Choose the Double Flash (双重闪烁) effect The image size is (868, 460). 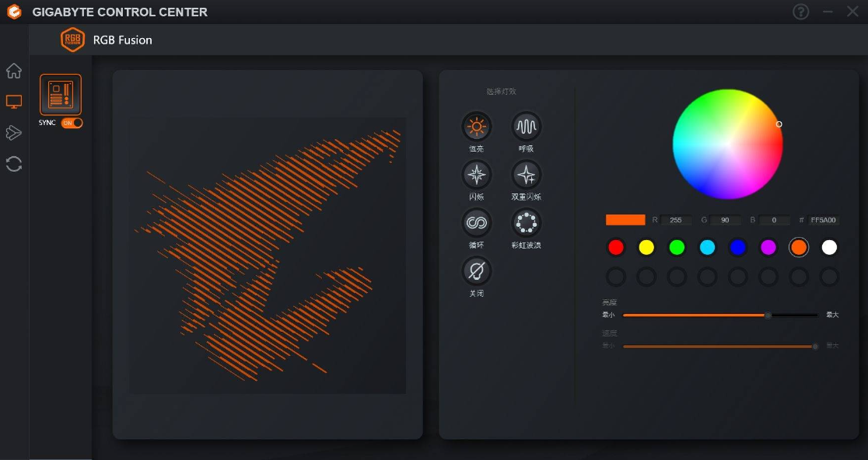[x=526, y=175]
